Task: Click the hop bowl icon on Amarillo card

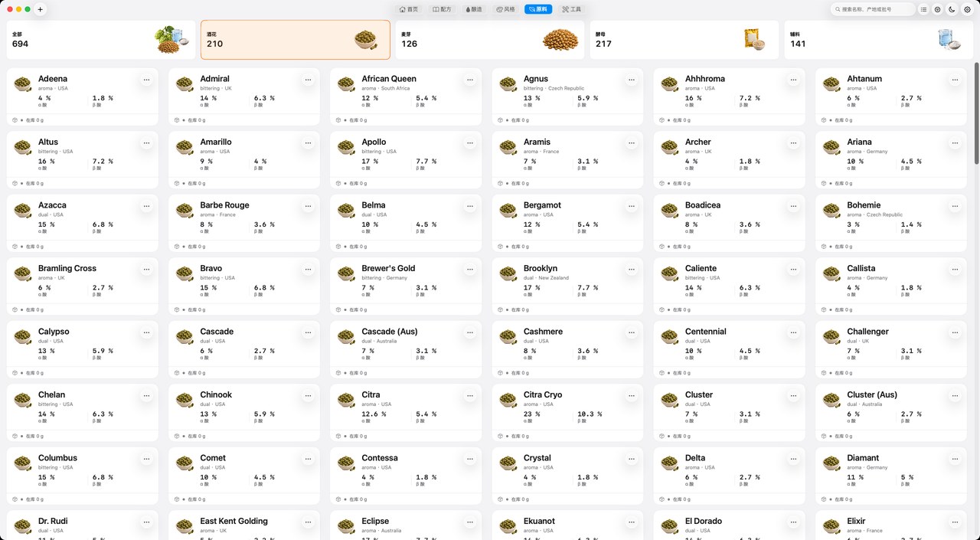Action: 185,147
